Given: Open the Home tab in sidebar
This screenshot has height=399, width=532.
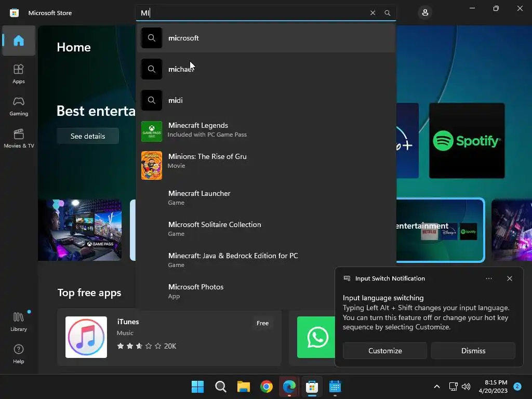Looking at the screenshot, I should pyautogui.click(x=18, y=41).
